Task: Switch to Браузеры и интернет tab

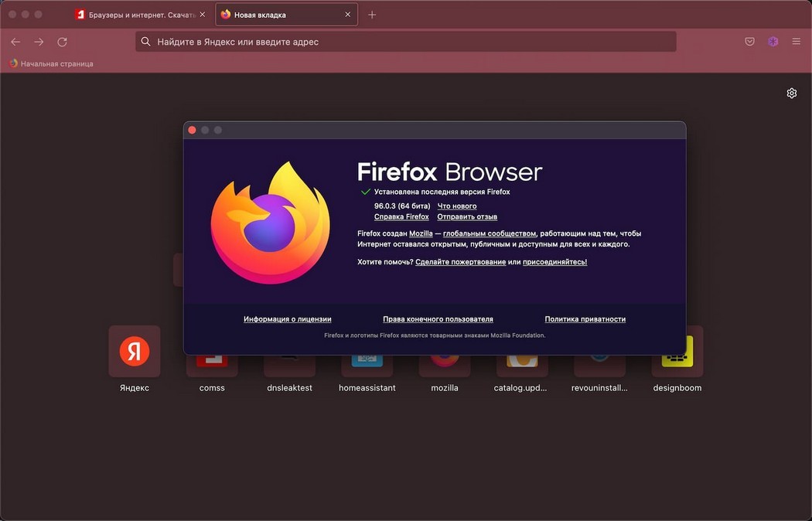Action: (x=140, y=15)
